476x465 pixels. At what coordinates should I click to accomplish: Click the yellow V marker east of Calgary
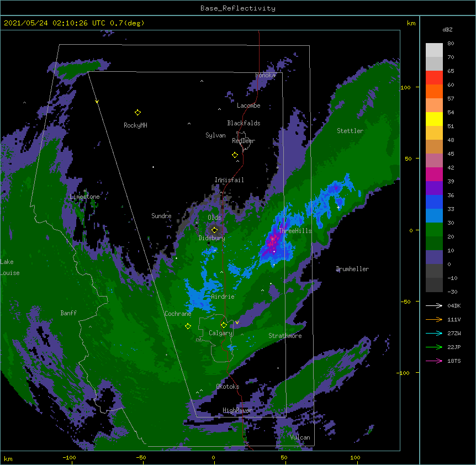pyautogui.click(x=237, y=323)
